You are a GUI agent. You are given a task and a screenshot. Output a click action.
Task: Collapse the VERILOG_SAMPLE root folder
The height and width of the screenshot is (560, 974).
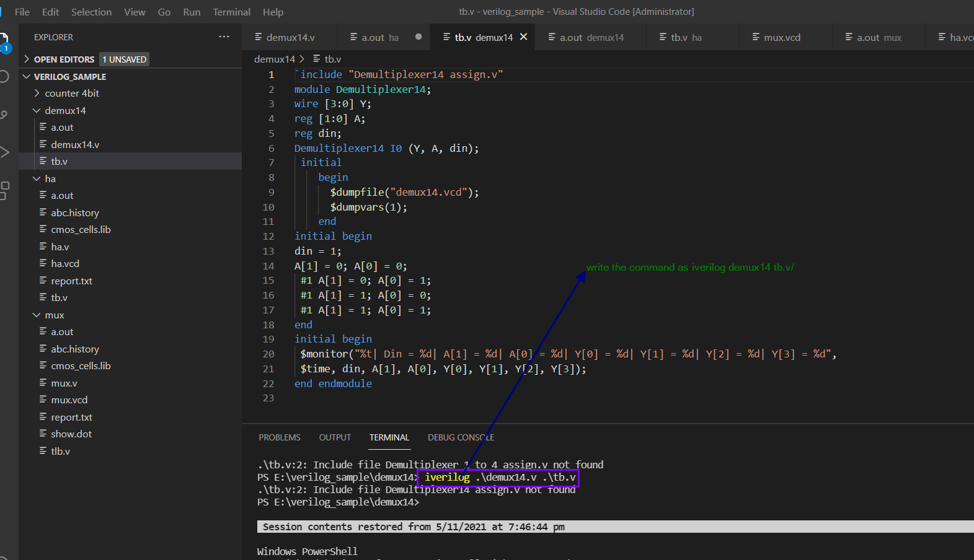pos(27,77)
